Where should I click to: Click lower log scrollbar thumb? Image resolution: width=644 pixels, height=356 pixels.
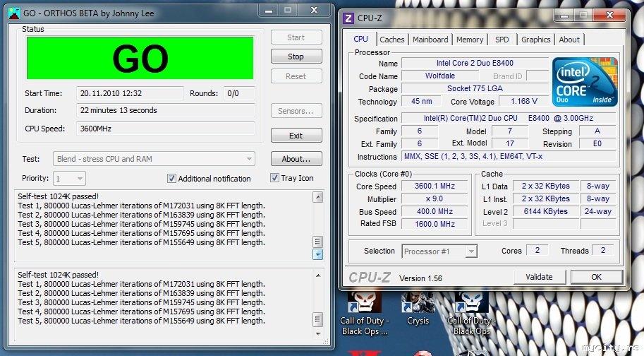pos(317,319)
